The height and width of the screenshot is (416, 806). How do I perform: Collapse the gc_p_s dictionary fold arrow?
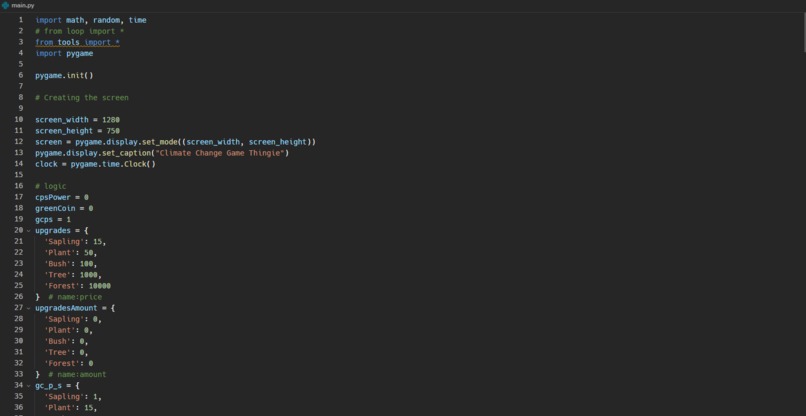pos(29,386)
